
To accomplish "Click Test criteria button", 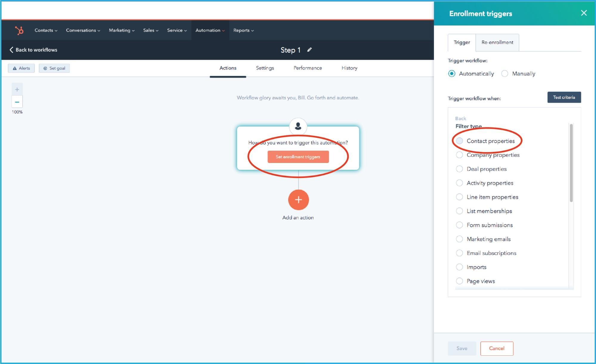I will tap(564, 97).
